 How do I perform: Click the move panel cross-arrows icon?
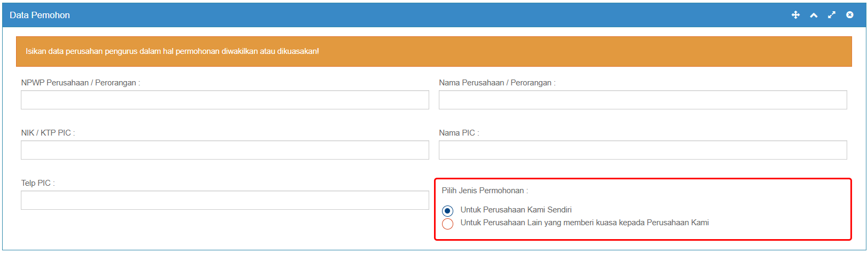click(x=795, y=15)
